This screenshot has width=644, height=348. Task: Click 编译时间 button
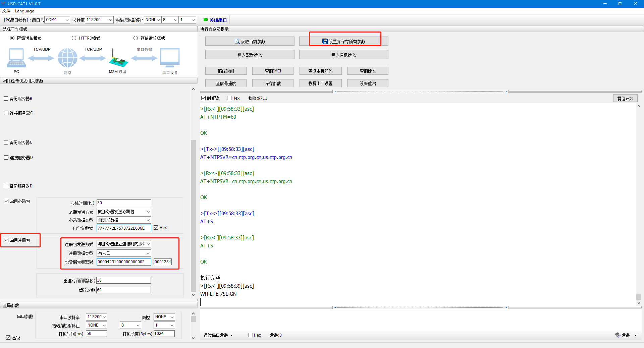[x=226, y=71]
